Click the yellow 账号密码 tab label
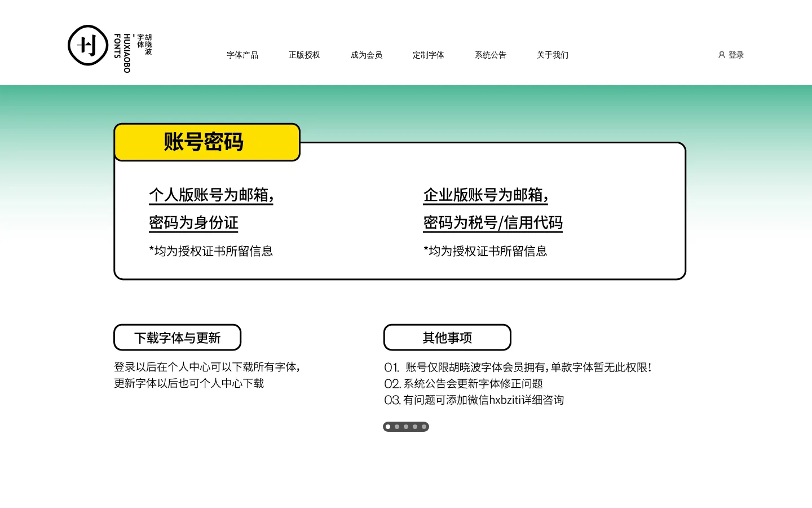812x508 pixels. click(207, 142)
